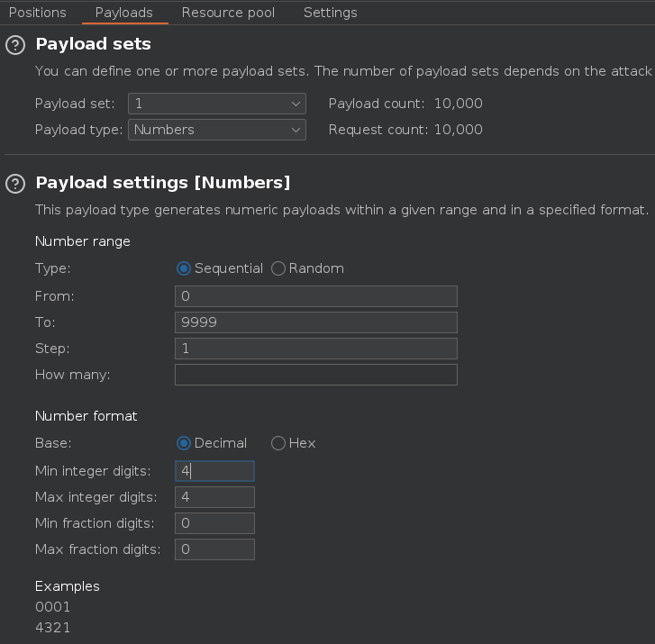Viewport: 655px width, 644px height.
Task: Open the Resource pool tab
Action: tap(228, 13)
